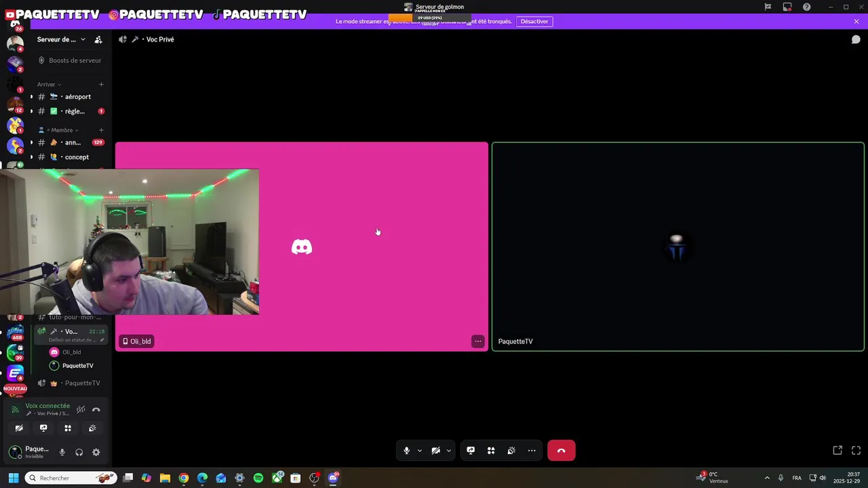Screen dimensions: 868x488
Task: Focus the PaquetteTV video tile
Action: (x=678, y=247)
